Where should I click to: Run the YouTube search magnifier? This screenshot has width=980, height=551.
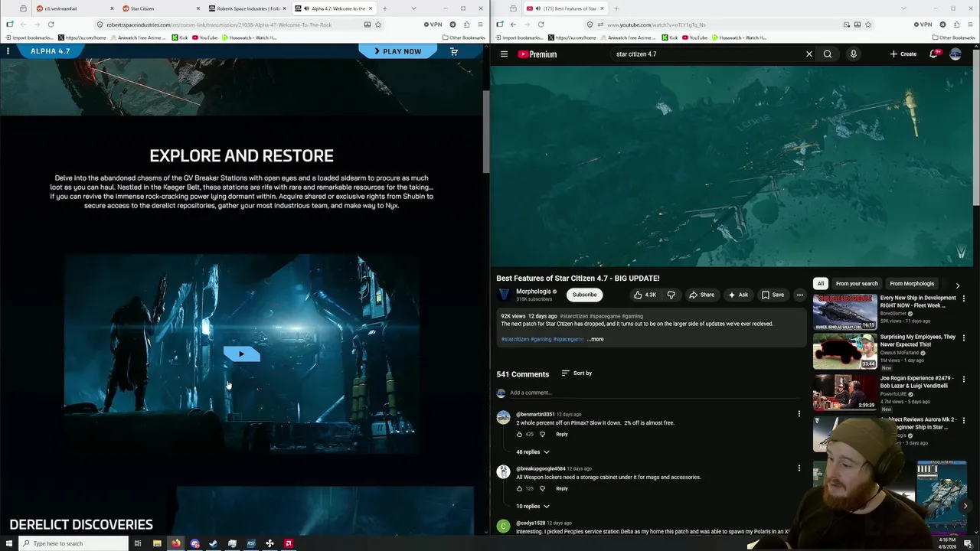[828, 54]
